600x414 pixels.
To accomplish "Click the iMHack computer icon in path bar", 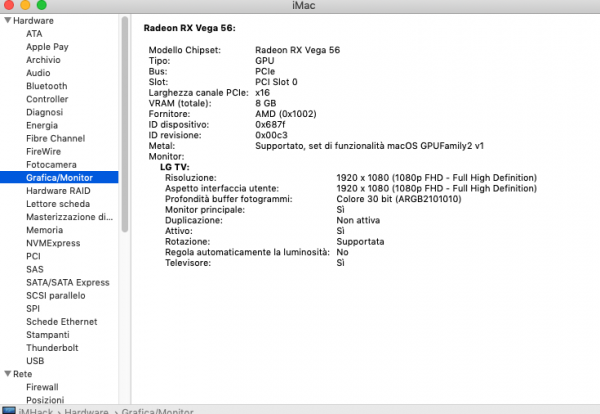I will [8, 411].
